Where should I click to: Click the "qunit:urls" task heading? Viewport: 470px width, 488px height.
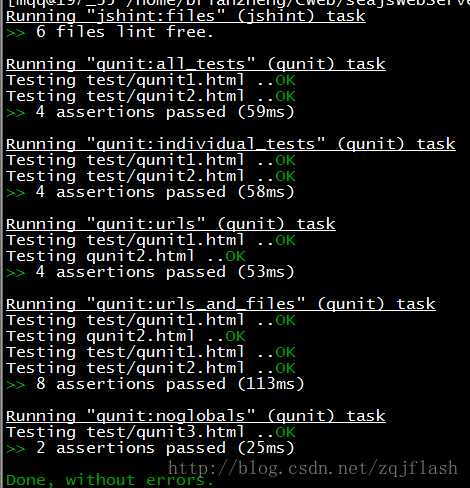click(x=171, y=224)
